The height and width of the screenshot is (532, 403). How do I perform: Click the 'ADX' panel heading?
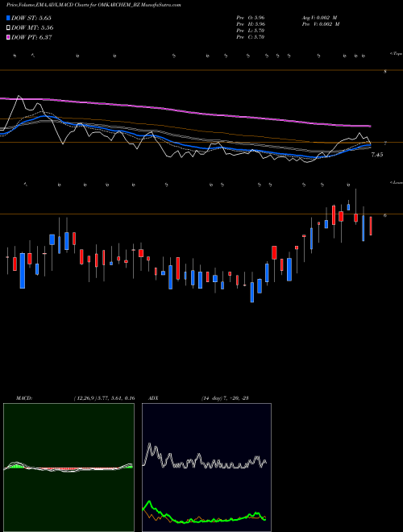153,398
